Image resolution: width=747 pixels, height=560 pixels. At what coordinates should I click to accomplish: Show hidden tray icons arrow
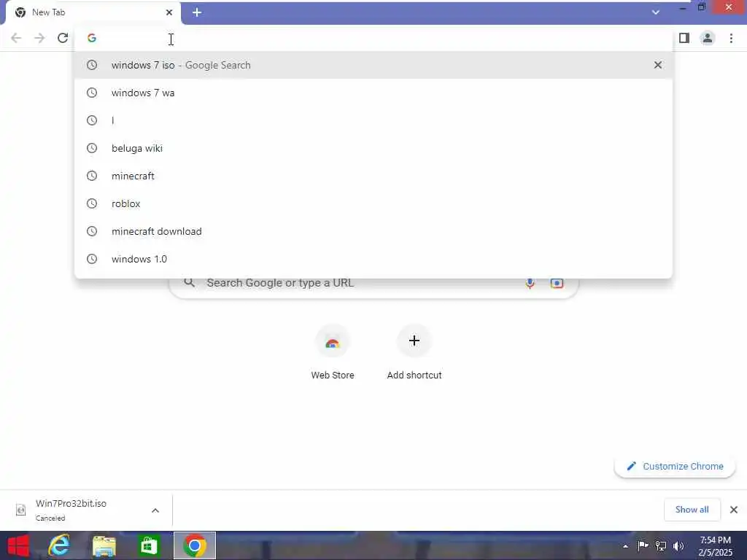click(625, 546)
